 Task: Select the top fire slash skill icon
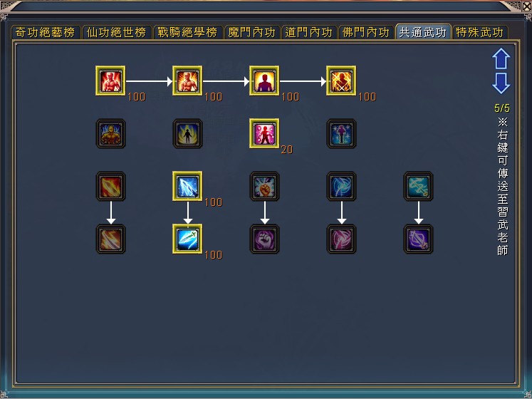pos(110,186)
